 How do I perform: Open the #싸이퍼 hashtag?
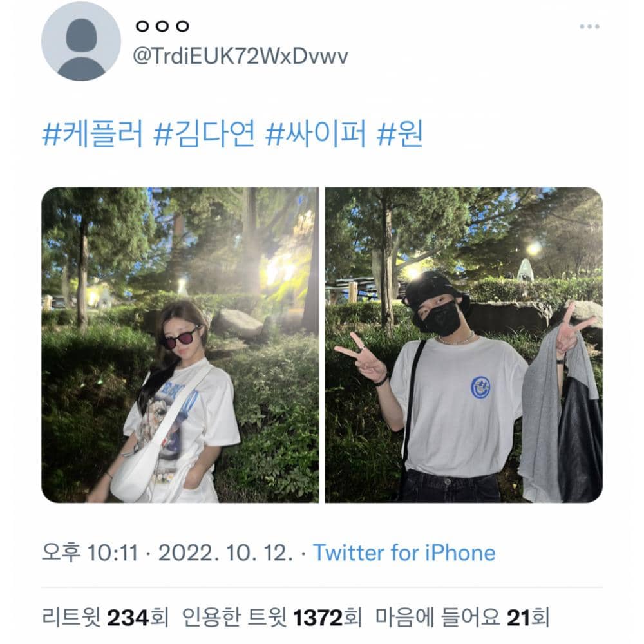tap(316, 133)
